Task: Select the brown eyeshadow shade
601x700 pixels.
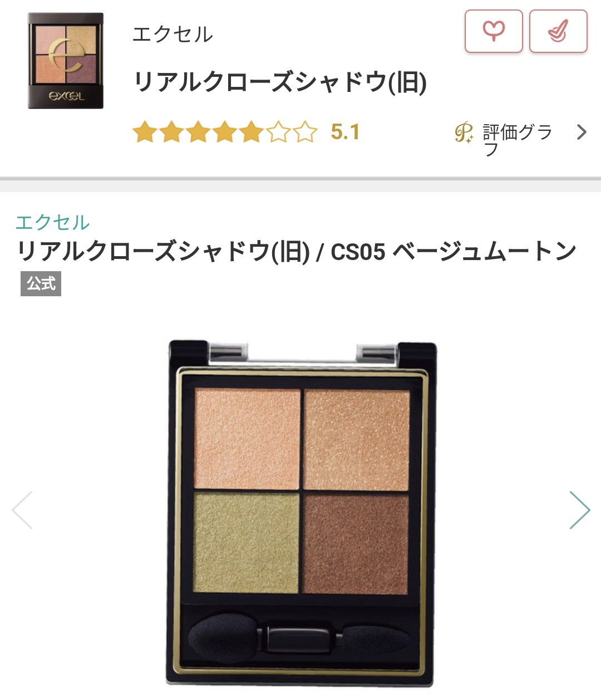Action: coord(356,544)
